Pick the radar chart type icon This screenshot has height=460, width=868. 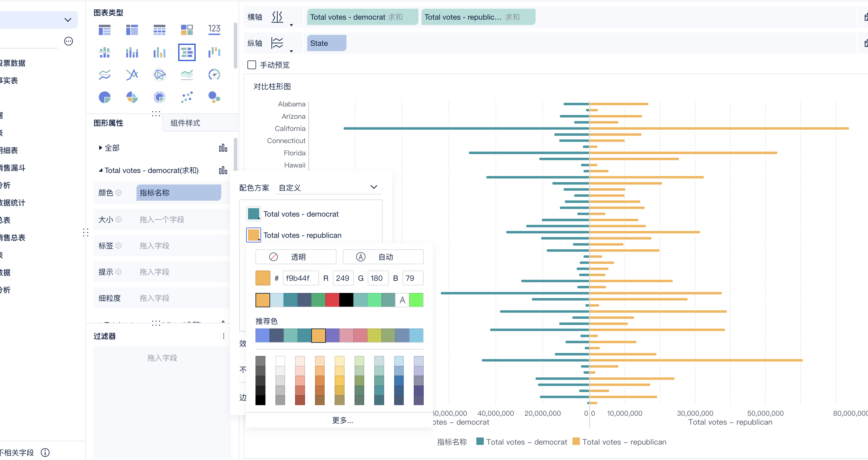coord(159,74)
